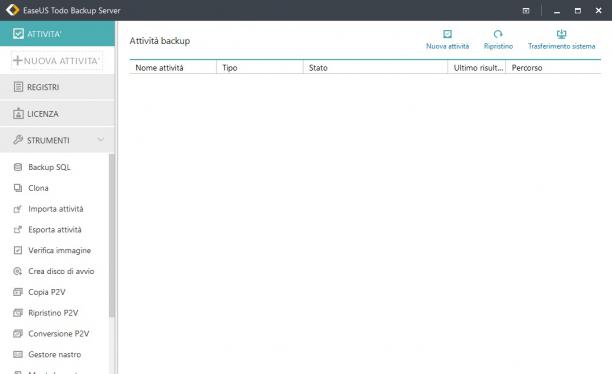Screen dimensions: 612x374
Task: Click the plus icon of NUOVA ATTIVITA'
Action: point(18,61)
